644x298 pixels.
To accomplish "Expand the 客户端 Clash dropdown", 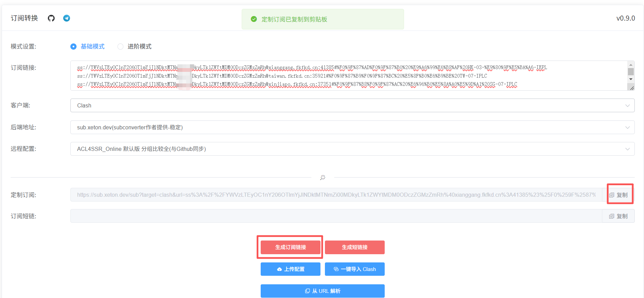I will [352, 105].
